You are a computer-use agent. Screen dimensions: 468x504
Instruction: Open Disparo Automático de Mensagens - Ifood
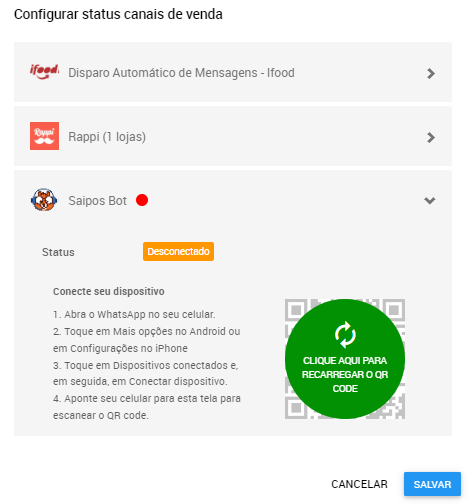[233, 72]
